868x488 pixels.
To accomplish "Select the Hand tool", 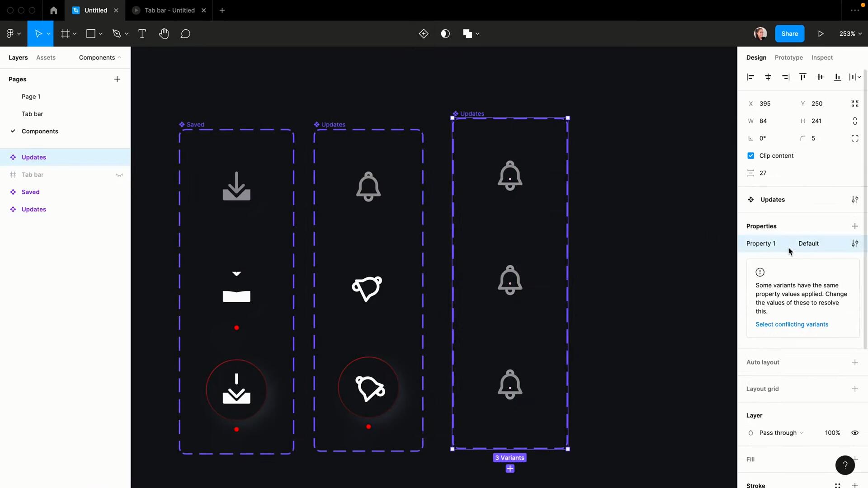I will [x=164, y=34].
